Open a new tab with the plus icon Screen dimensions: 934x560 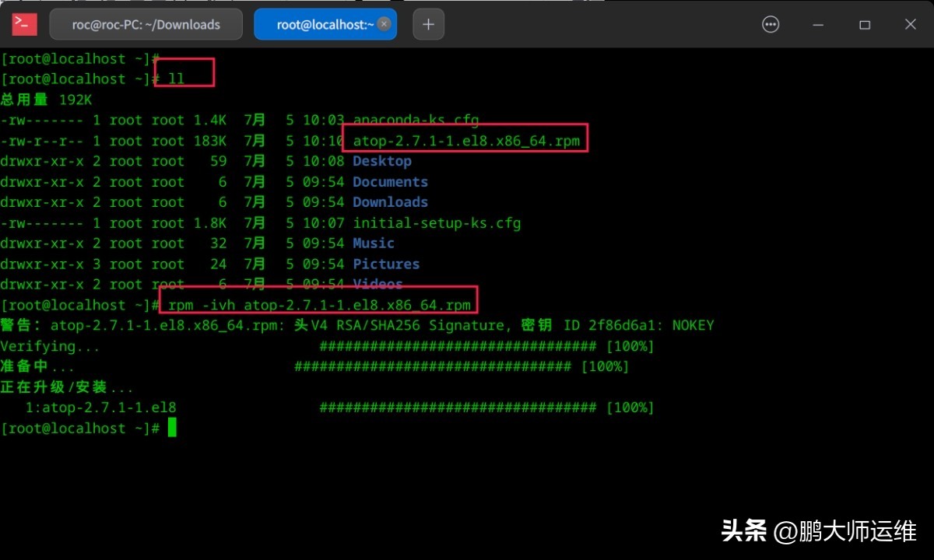[428, 24]
